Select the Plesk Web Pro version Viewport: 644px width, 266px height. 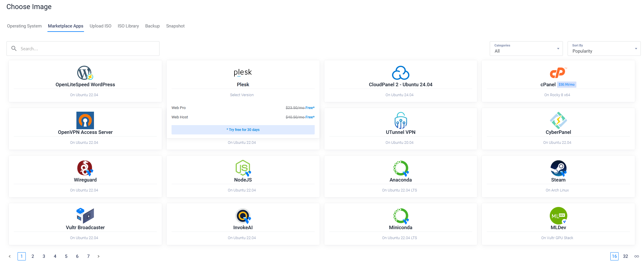click(x=243, y=108)
